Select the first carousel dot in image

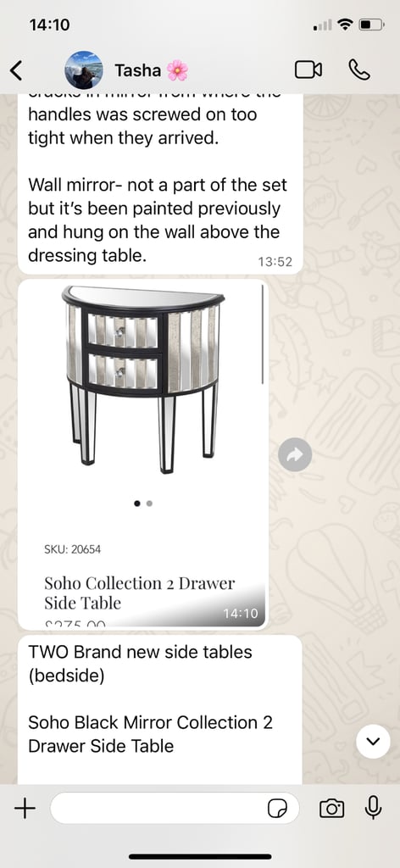[136, 504]
